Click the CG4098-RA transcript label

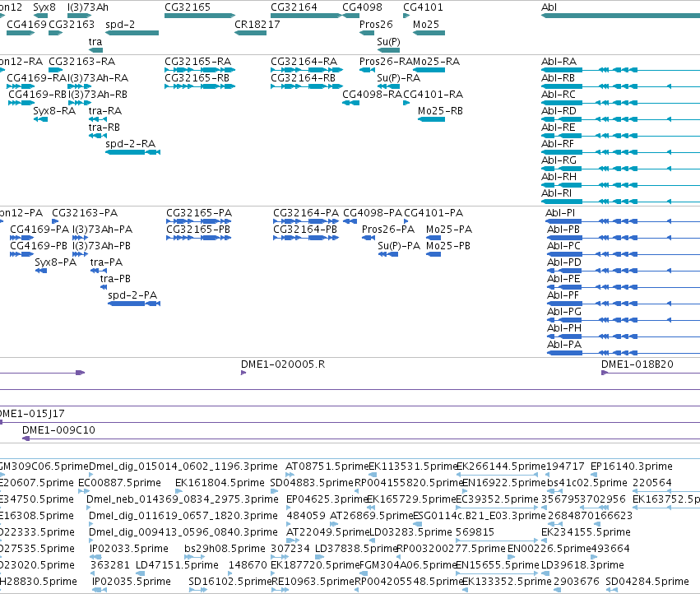click(x=373, y=95)
